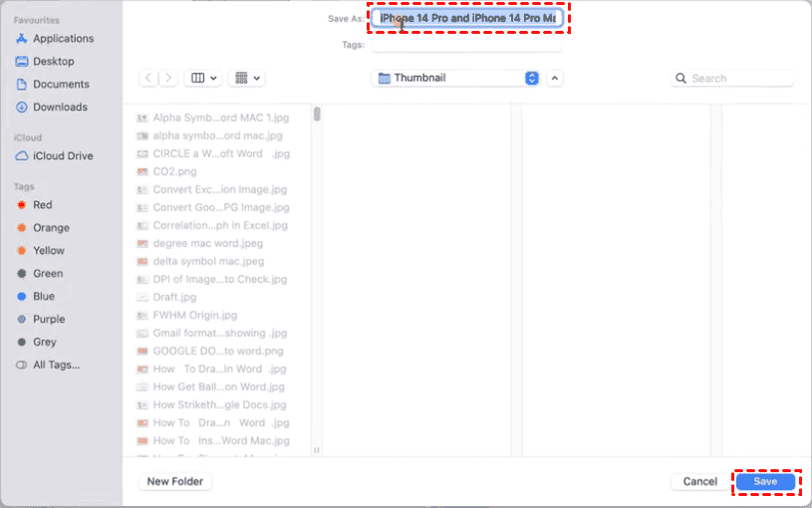Screen dimensions: 812x508
Task: Select How To Ins...Word Mac.jpg
Action: tap(213, 440)
